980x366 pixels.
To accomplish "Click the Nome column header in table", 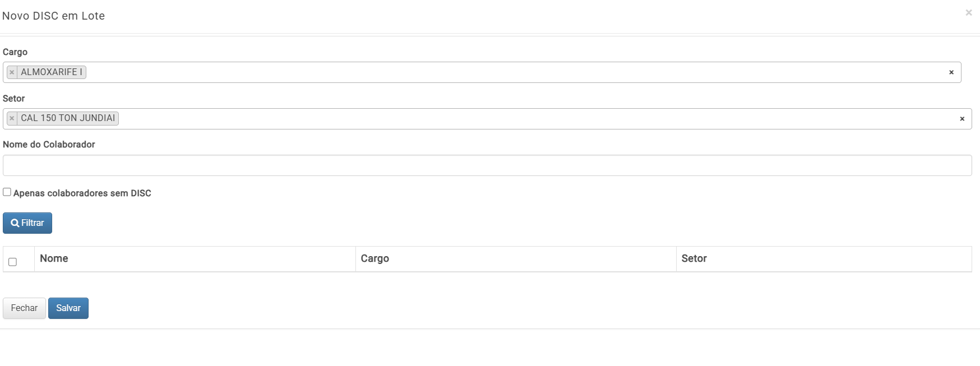I will coord(54,258).
